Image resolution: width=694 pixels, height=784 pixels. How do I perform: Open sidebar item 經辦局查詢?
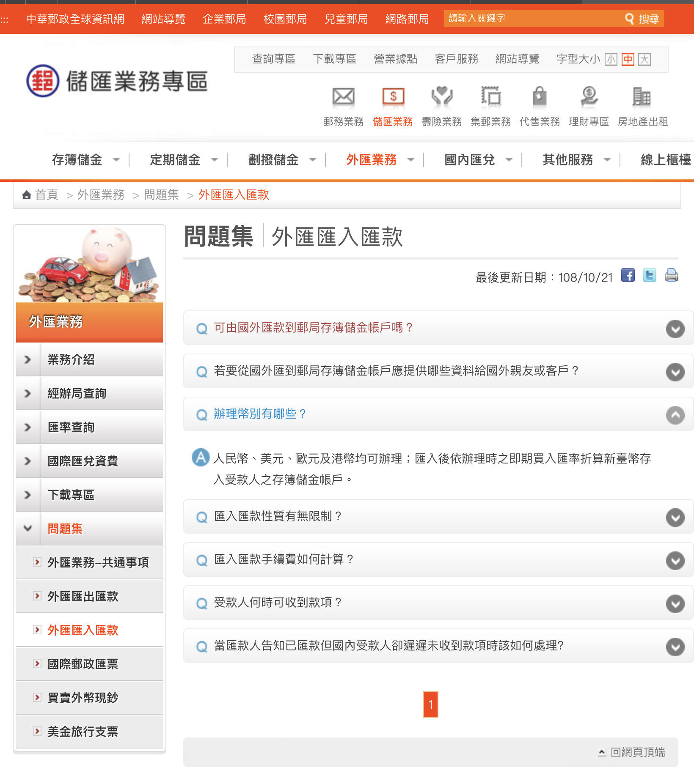click(89, 393)
